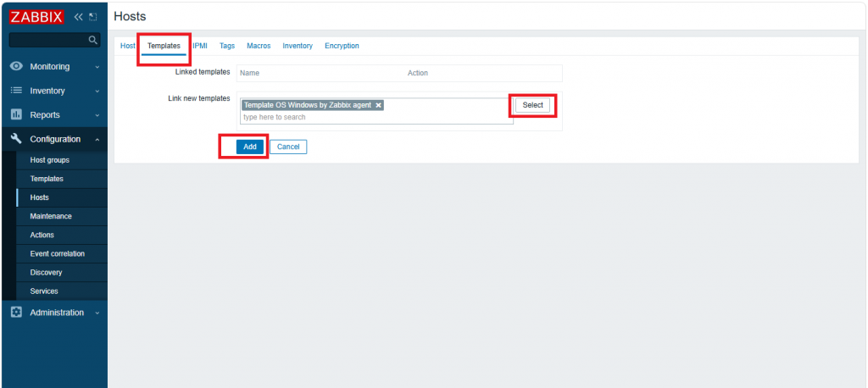Expand the Reports menu chevron

pyautogui.click(x=97, y=116)
